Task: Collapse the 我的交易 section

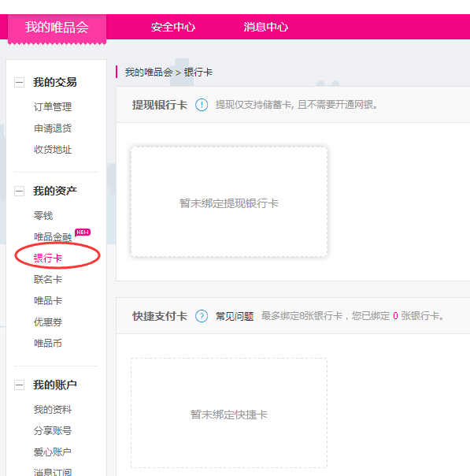Action: (20, 82)
